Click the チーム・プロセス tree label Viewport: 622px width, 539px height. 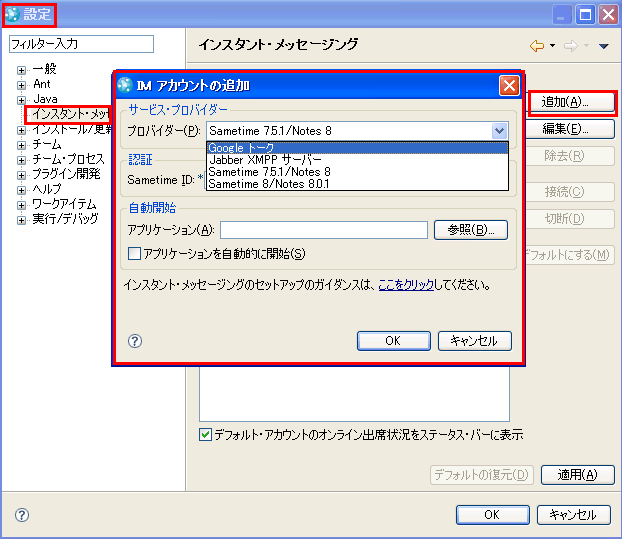tap(68, 159)
